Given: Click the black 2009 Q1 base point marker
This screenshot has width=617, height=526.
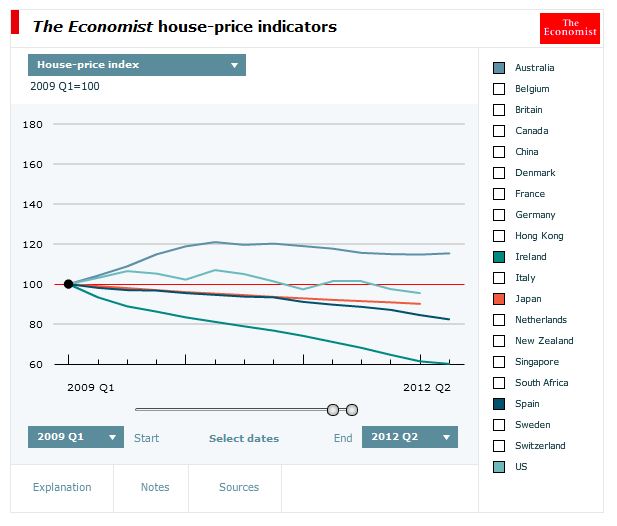Looking at the screenshot, I should click(x=68, y=284).
